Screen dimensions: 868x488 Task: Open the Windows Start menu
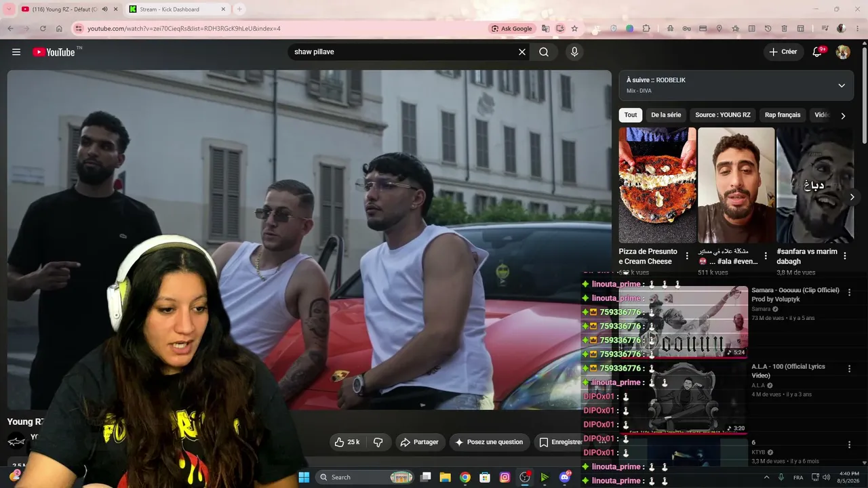pos(304,477)
